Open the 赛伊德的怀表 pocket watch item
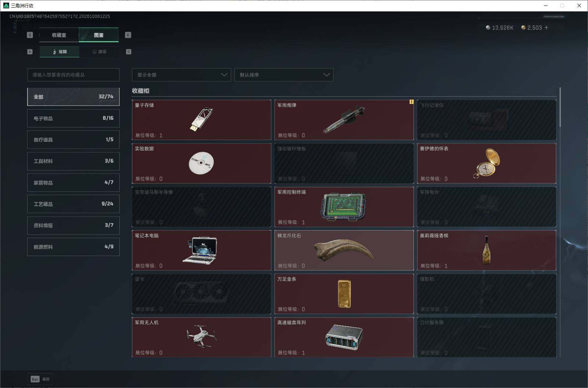Image resolution: width=588 pixels, height=388 pixels. (487, 163)
